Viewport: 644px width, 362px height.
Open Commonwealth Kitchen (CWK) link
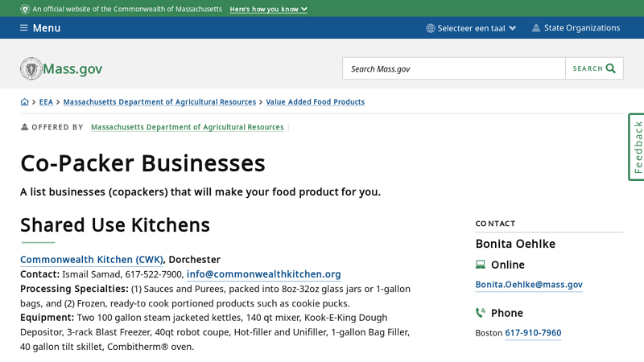point(92,260)
